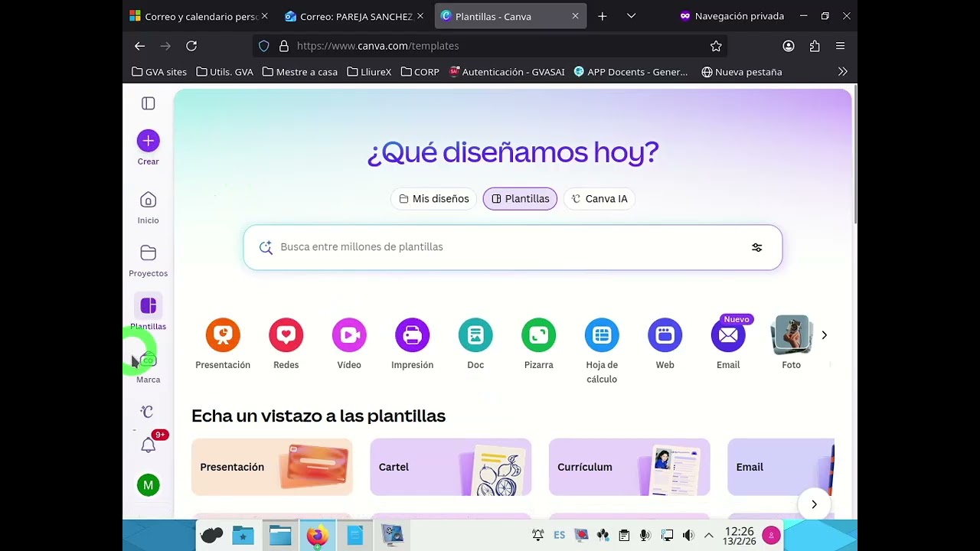Open the Presentación template card
980x551 pixels.
(x=272, y=467)
